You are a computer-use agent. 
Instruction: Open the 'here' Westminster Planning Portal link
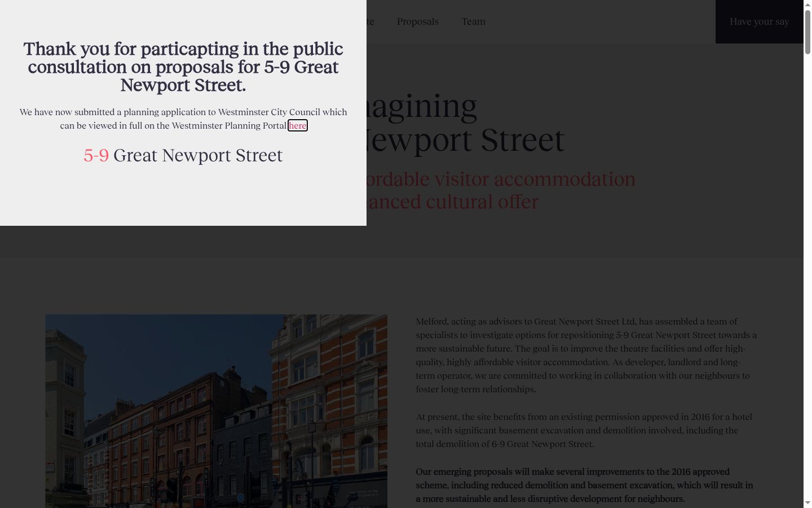(x=298, y=125)
